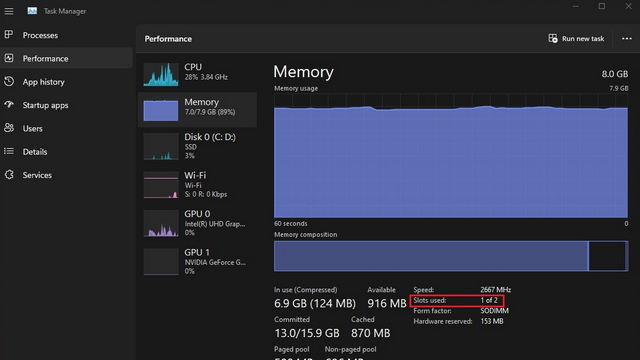Open the hamburger navigation menu icon
This screenshot has width=640, height=360.
(x=9, y=11)
